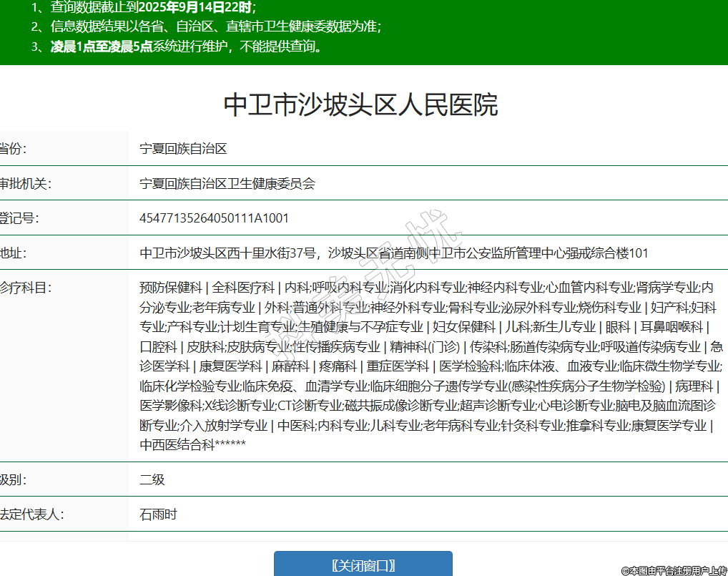Click the hospital name heading 中卫市沙坡头区人民医院

pos(361,104)
